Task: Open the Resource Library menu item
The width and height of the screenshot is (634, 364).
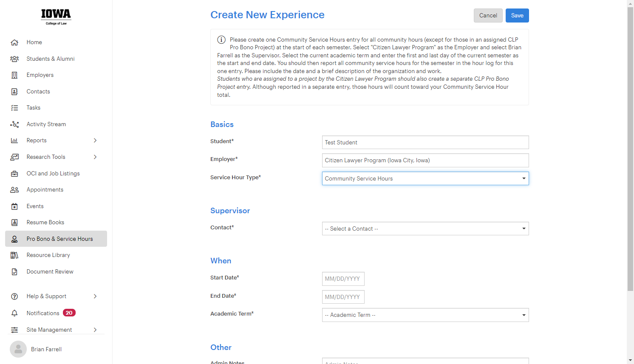Action: [56, 255]
